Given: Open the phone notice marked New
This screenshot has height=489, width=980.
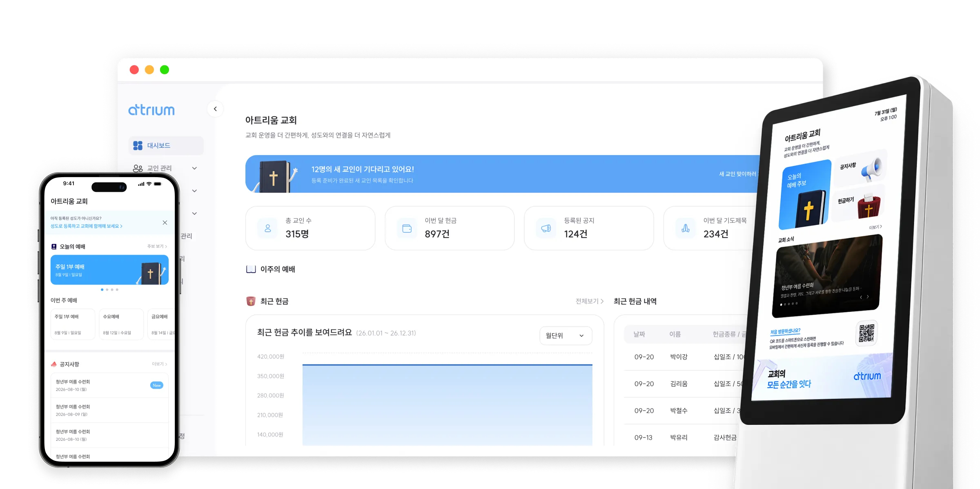Looking at the screenshot, I should click(109, 385).
